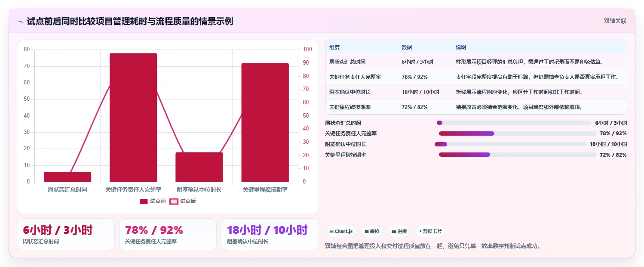The height and width of the screenshot is (267, 644).
Task: Select the 进度 tag
Action: (399, 231)
